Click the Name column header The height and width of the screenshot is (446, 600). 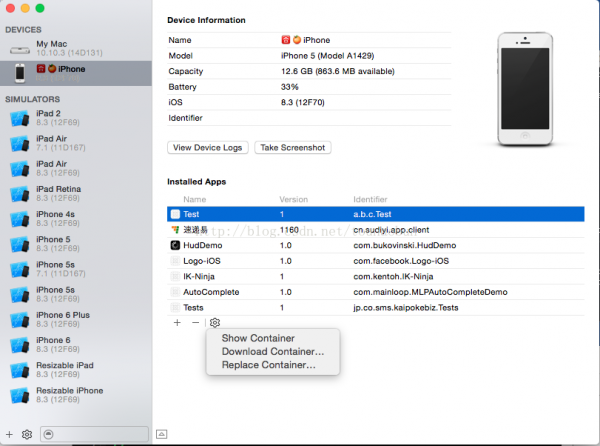(195, 199)
